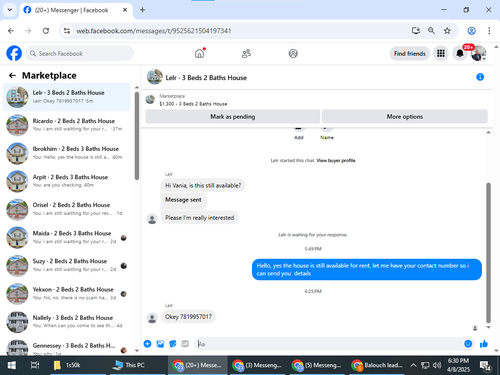
Task: Open Task View on the taskbar
Action: coord(35,365)
